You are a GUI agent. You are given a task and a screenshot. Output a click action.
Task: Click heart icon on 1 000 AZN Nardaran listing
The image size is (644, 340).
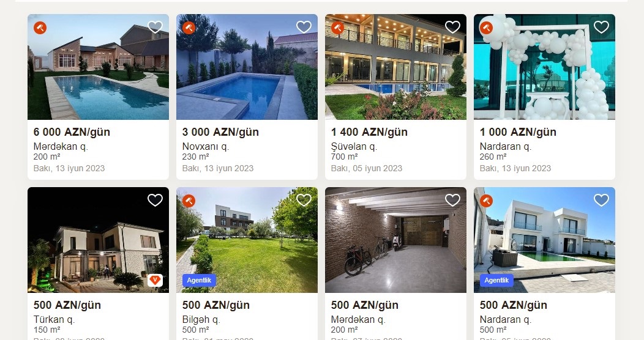click(x=601, y=27)
